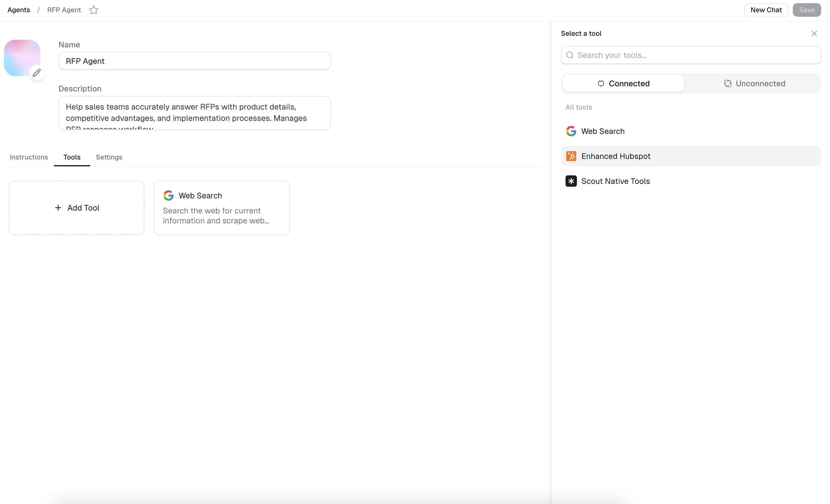Viewport: 830px width, 504px height.
Task: Close the Select a tool panel
Action: 814,33
